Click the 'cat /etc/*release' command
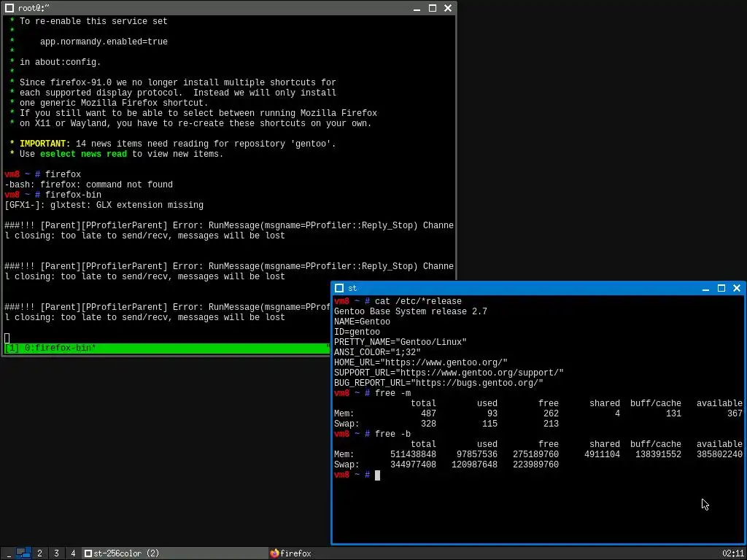Viewport: 747px width, 560px height. pyautogui.click(x=418, y=301)
